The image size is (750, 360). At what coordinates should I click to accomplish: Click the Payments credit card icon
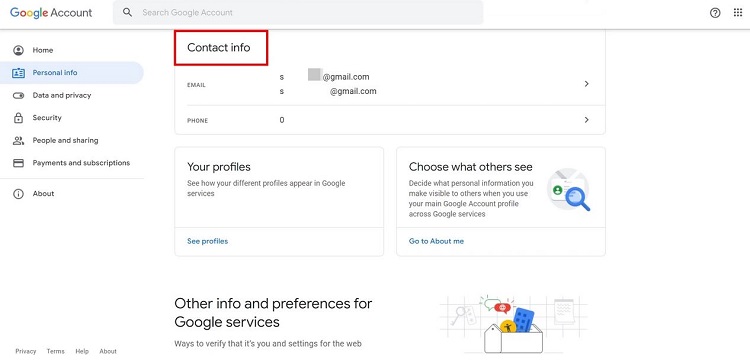18,163
